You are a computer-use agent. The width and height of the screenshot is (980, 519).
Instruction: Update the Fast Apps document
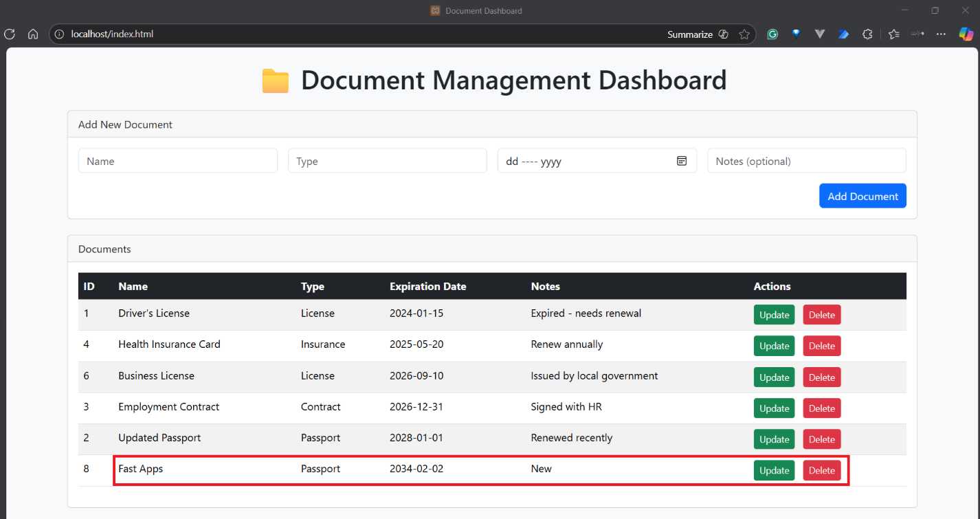774,470
